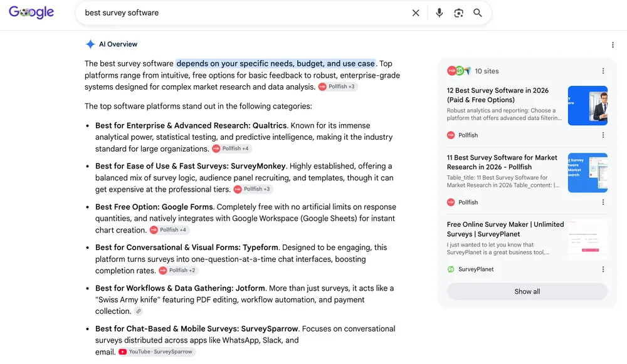Open the 'Pollfish +3' source chip after the intro paragraph
Screen dimensions: 627x364
337,86
